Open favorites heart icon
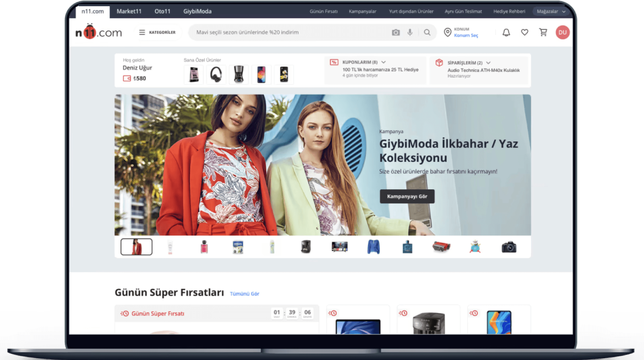This screenshot has height=360, width=644. [x=525, y=32]
